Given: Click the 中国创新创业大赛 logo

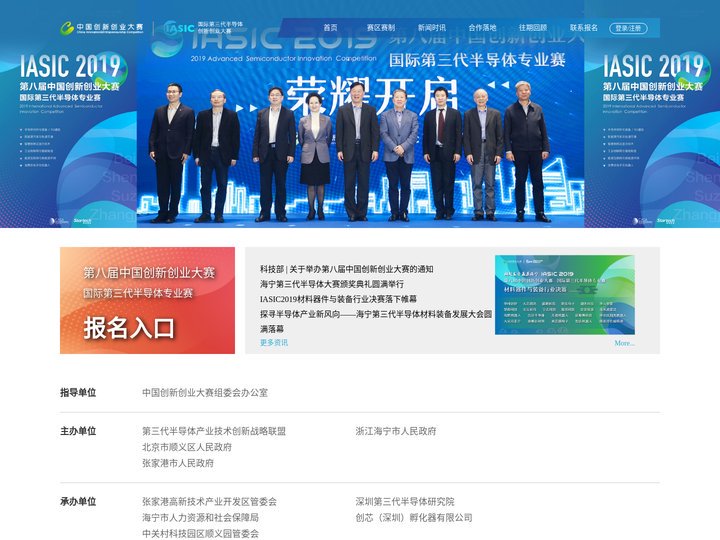Looking at the screenshot, I should click(101, 28).
